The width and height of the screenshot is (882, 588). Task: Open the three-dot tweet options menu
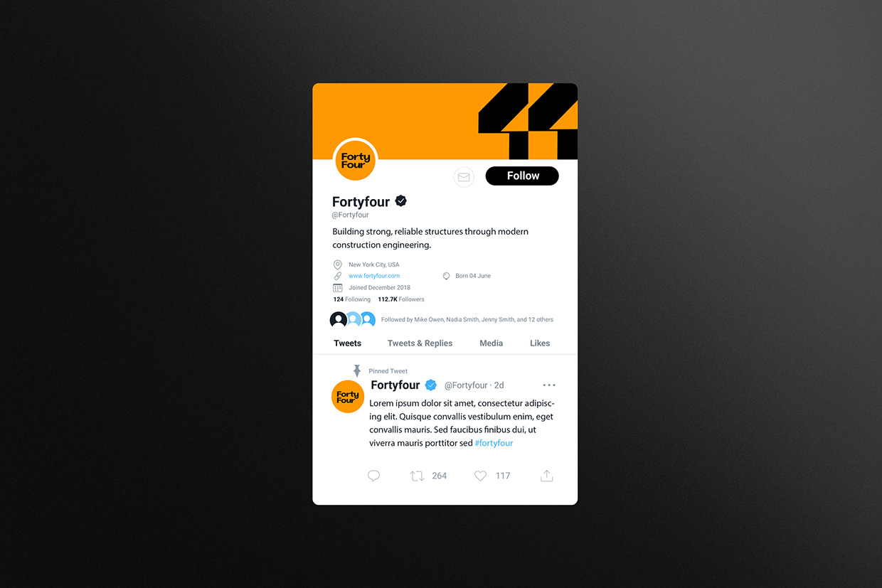click(x=549, y=385)
